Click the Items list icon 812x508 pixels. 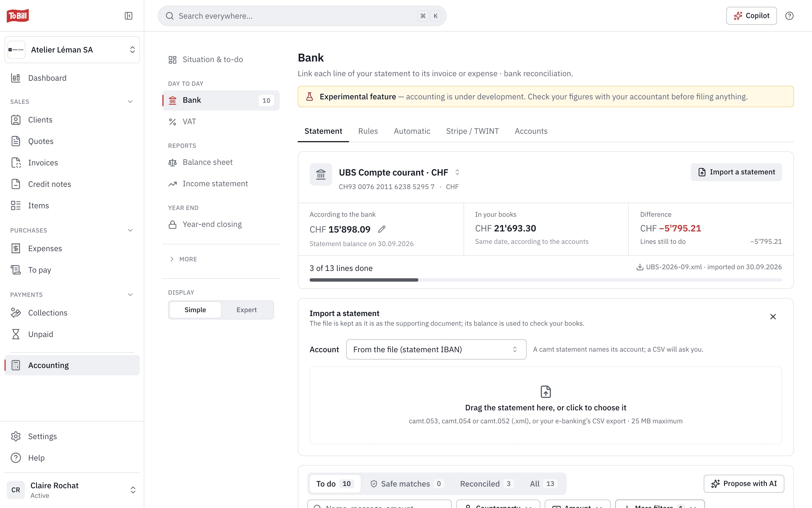click(16, 206)
